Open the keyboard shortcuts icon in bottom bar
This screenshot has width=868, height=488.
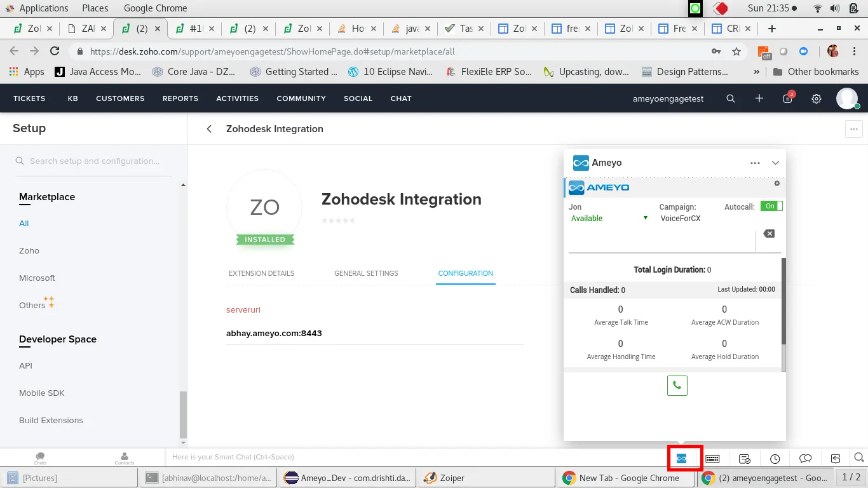(712, 458)
